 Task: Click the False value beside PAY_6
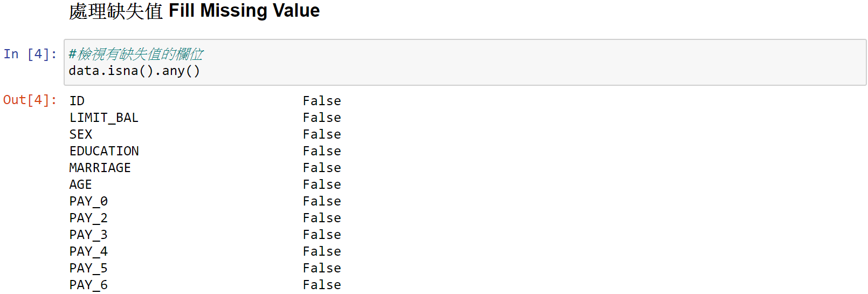click(322, 285)
